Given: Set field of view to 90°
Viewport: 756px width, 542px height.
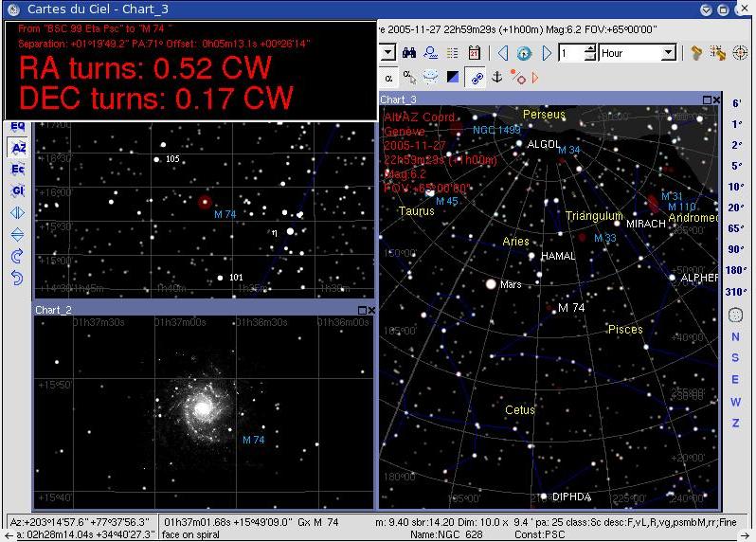Looking at the screenshot, I should pos(736,249).
